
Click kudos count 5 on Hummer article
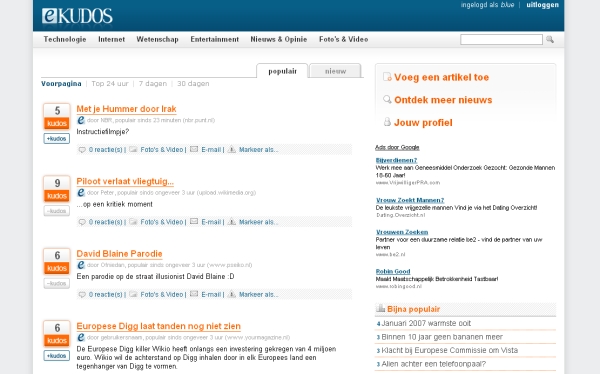coord(57,110)
